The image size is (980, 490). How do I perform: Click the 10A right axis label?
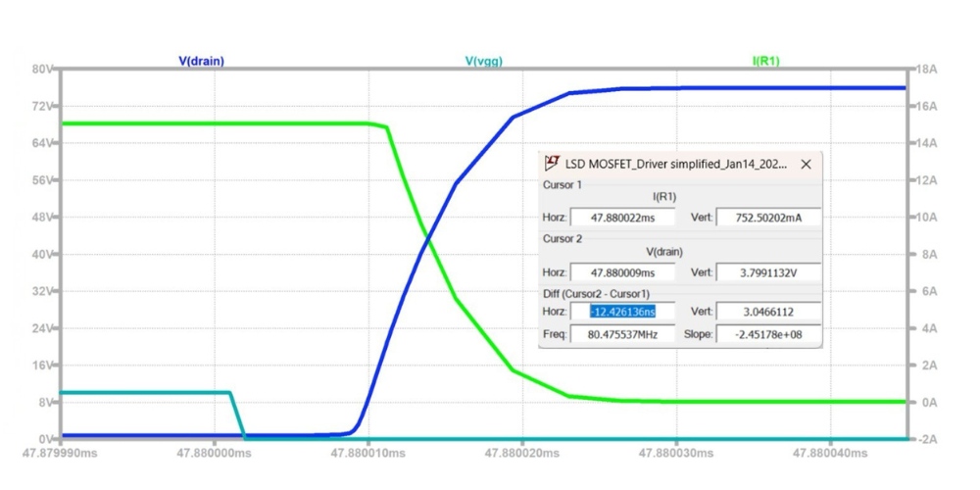pyautogui.click(x=926, y=218)
